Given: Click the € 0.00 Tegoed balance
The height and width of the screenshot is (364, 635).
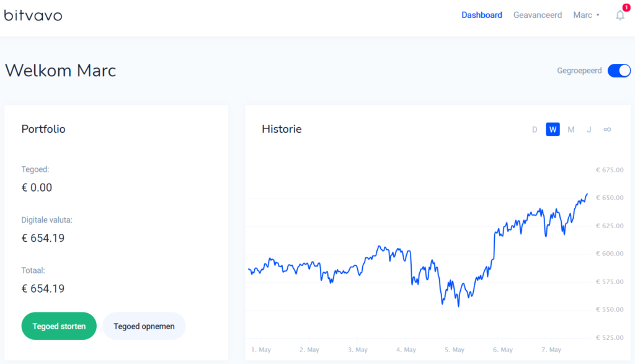Looking at the screenshot, I should pos(37,187).
